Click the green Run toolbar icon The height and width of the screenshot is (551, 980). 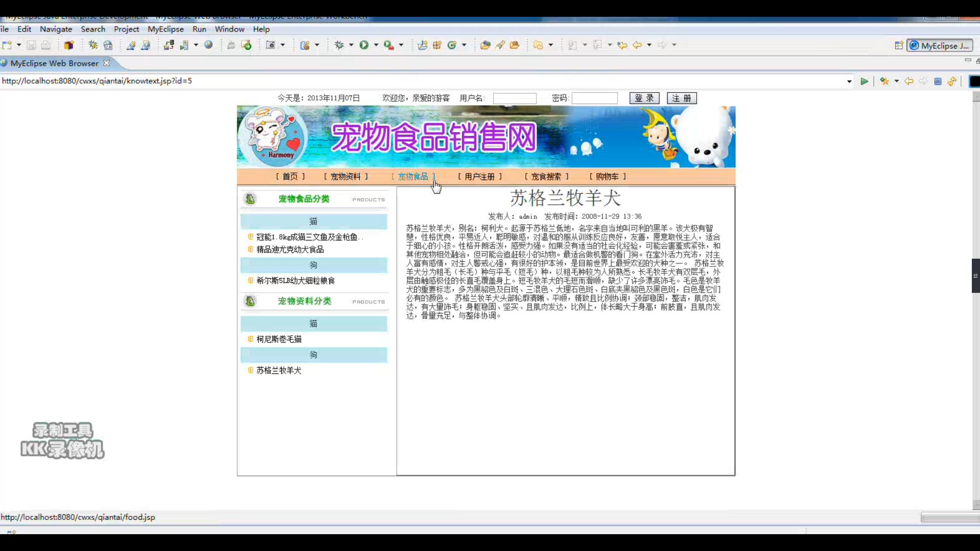point(364,45)
